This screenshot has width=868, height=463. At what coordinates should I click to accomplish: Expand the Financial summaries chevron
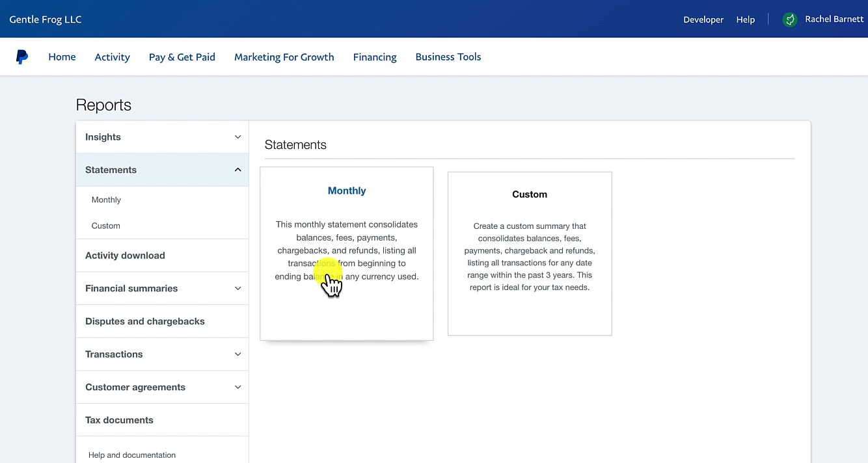point(237,289)
